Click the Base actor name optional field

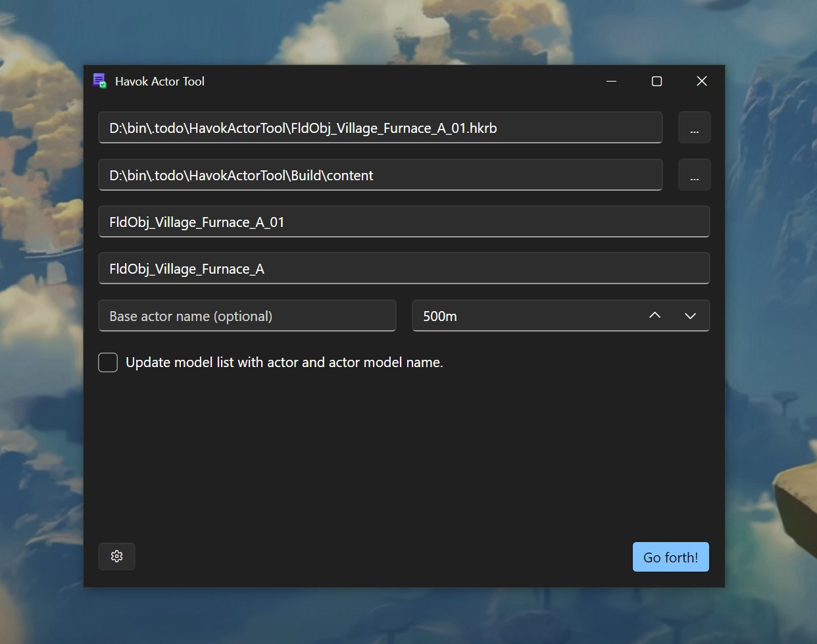point(247,316)
